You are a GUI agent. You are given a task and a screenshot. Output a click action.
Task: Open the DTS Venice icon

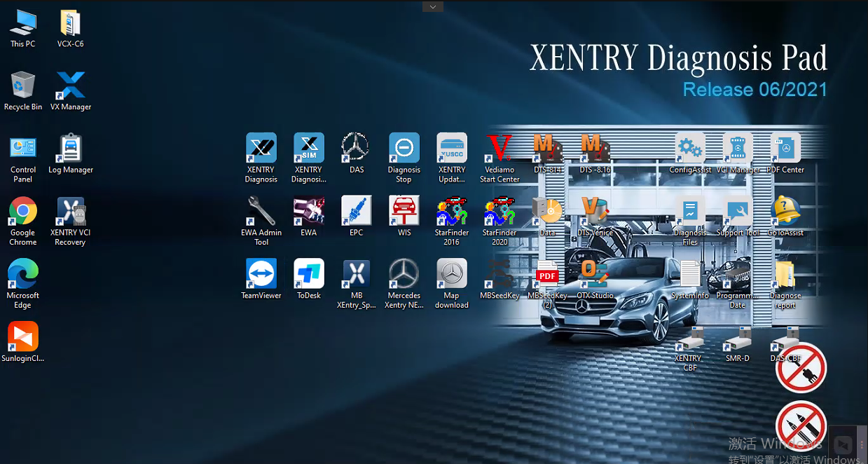tap(595, 211)
